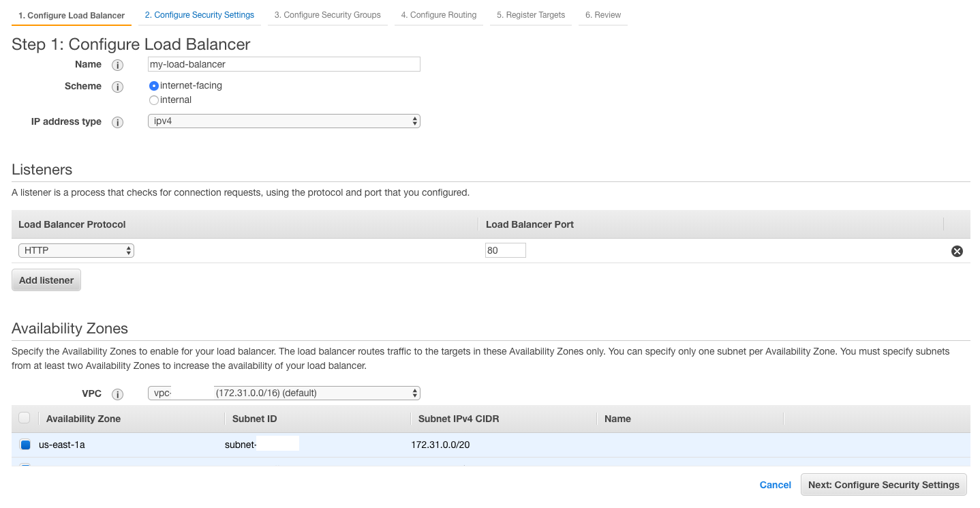Open the Load Balancer Protocol dropdown

76,250
